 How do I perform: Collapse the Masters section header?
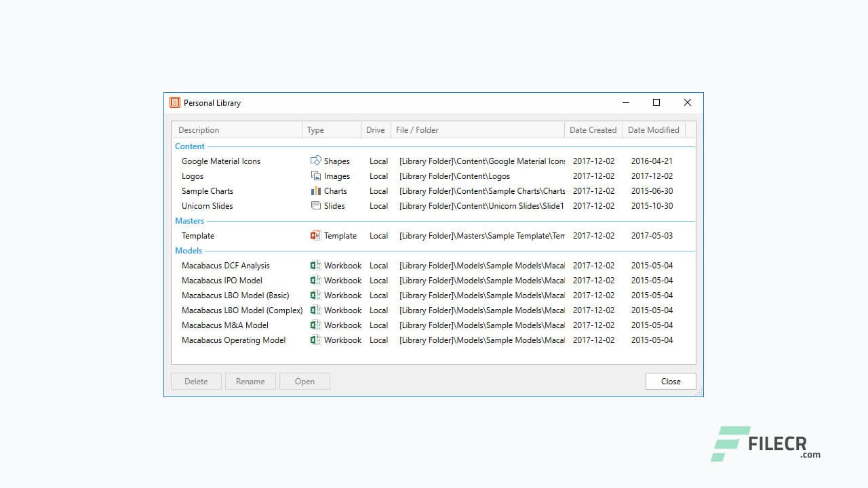coord(189,220)
